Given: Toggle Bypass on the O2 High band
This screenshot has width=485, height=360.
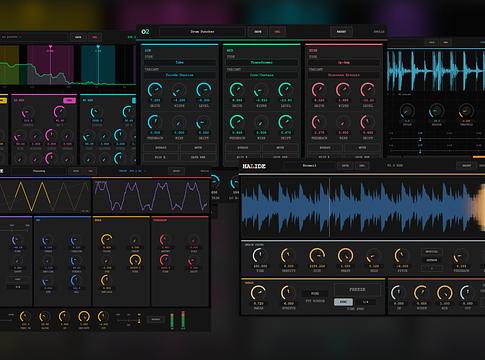Looking at the screenshot, I should (325, 148).
